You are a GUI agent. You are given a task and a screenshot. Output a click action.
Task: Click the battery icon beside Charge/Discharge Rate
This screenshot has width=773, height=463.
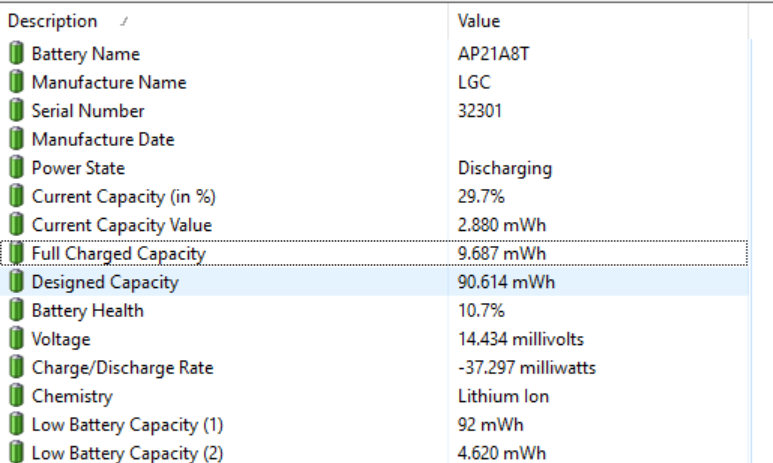[16, 368]
